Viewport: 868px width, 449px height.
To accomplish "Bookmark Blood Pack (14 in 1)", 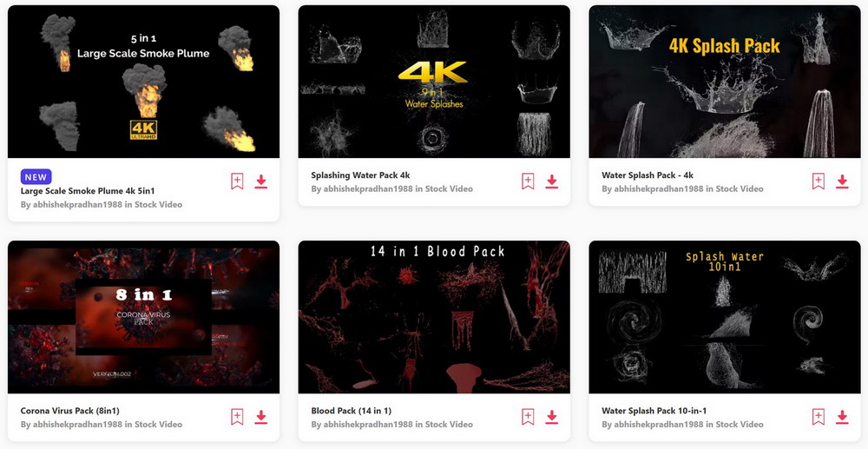I will pyautogui.click(x=528, y=417).
